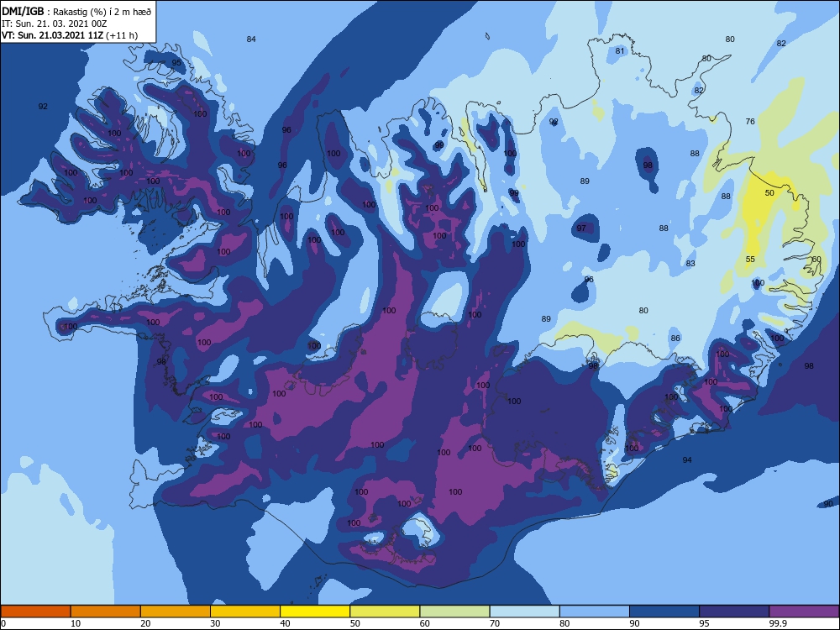Click the map humidity value '94'
The width and height of the screenshot is (840, 630).
click(687, 459)
